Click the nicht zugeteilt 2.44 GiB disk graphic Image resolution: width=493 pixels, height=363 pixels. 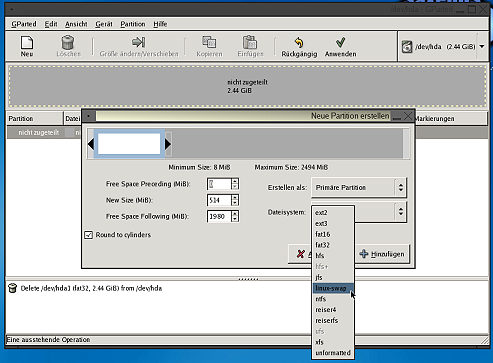tap(247, 86)
